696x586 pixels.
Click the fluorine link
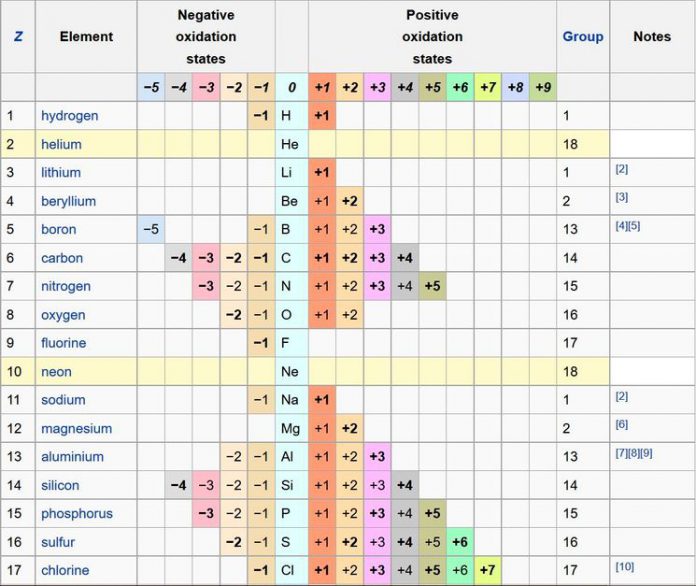click(63, 343)
